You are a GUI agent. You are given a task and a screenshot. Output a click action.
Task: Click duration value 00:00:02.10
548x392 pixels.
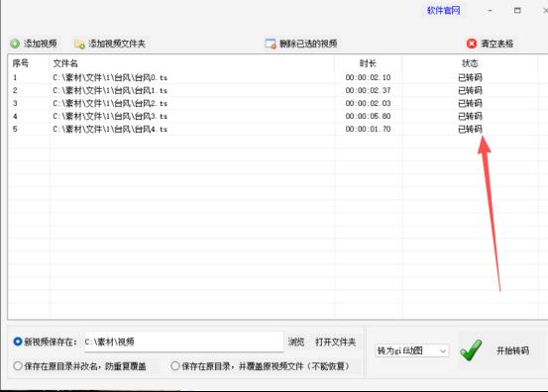[368, 77]
